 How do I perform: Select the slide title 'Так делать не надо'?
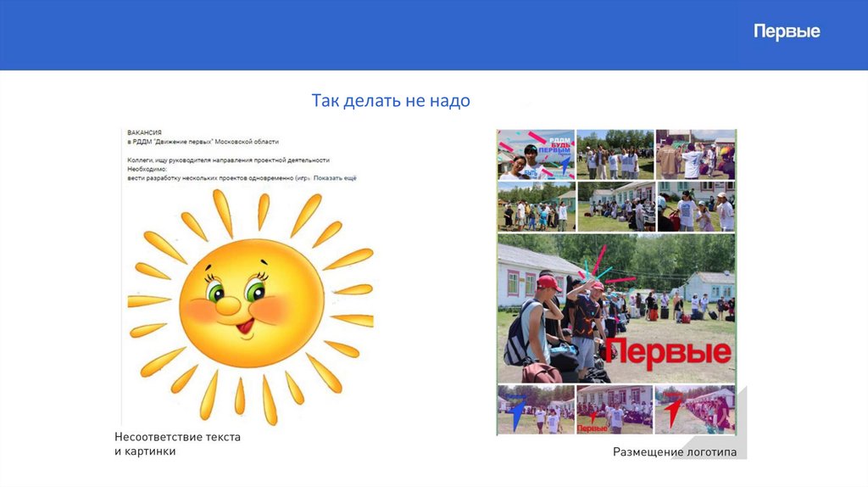coord(390,102)
